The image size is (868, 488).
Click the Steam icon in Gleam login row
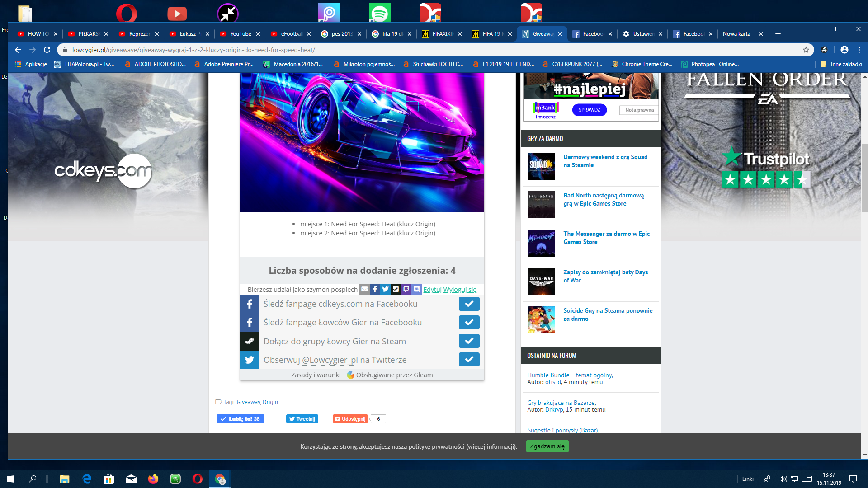(x=396, y=289)
